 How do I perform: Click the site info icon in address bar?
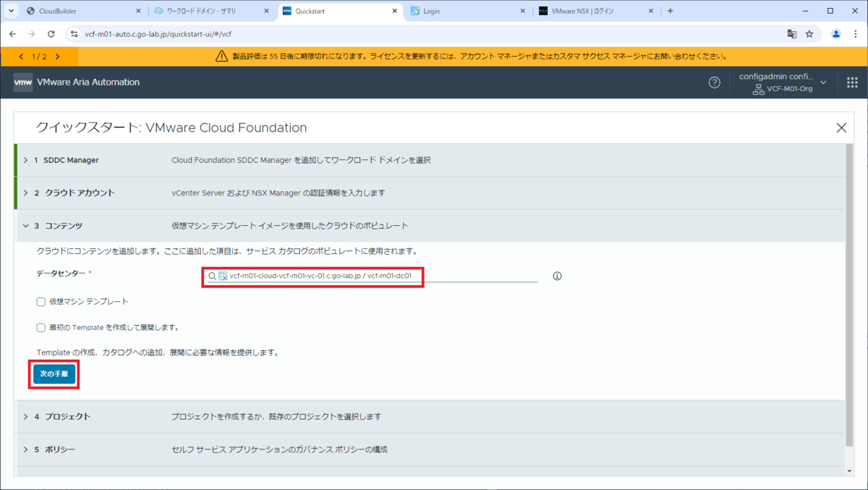[x=74, y=34]
